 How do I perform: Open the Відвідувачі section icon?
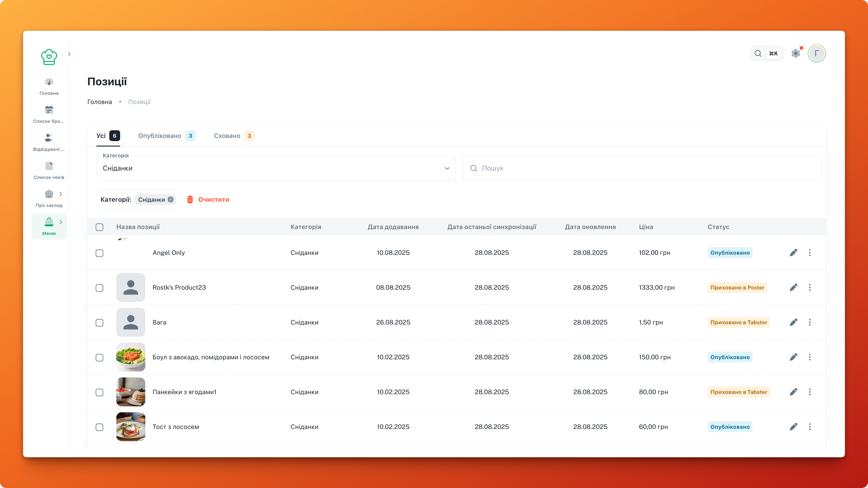point(49,137)
